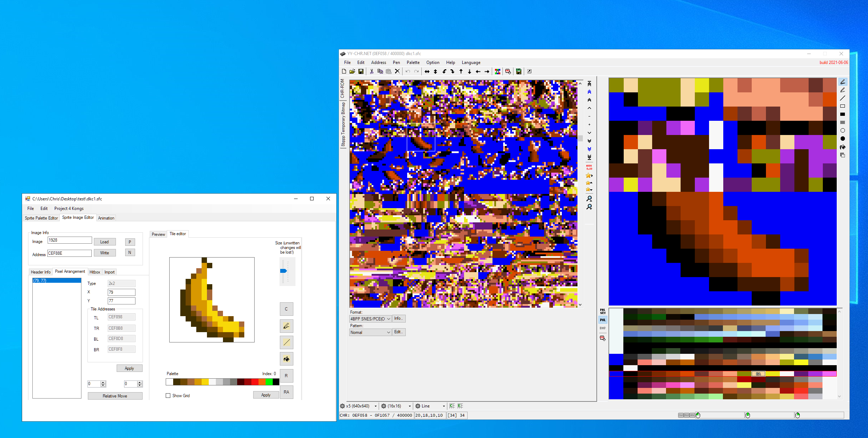Open the Palette menu in YY-CHR

(x=413, y=63)
